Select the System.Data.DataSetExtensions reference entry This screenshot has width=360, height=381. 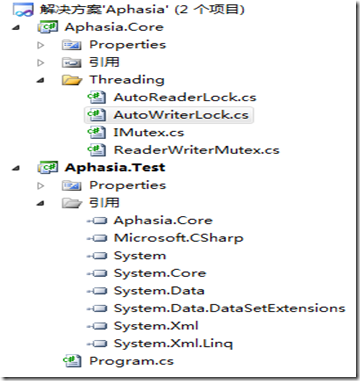(230, 308)
